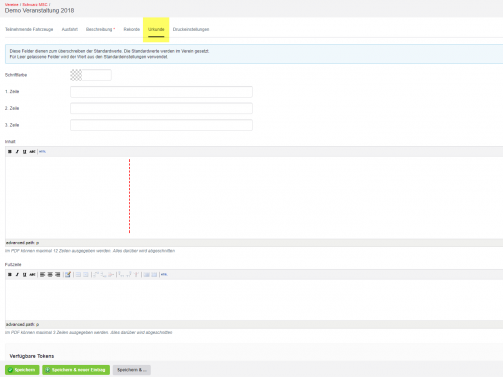
Task: Go to the Rekorde tab
Action: 132,29
